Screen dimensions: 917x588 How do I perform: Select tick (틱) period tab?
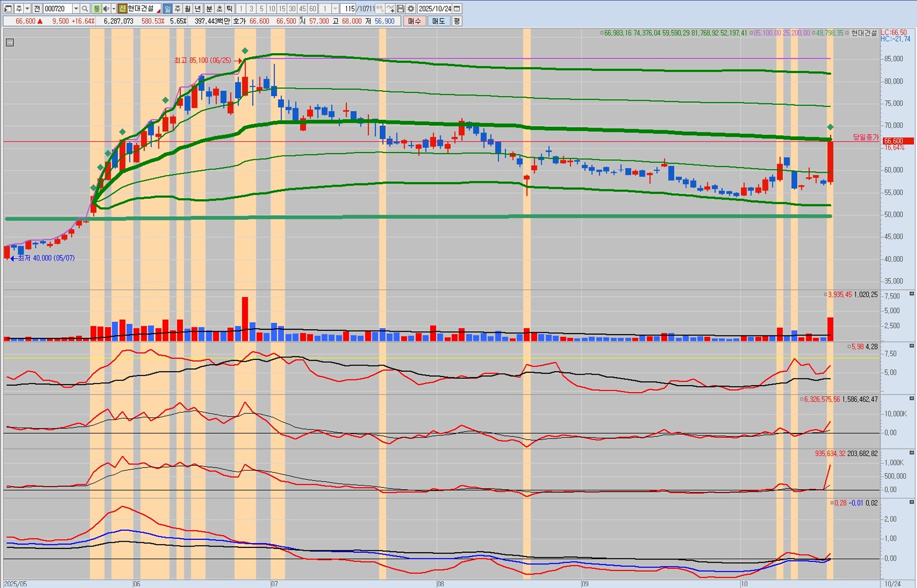point(229,9)
